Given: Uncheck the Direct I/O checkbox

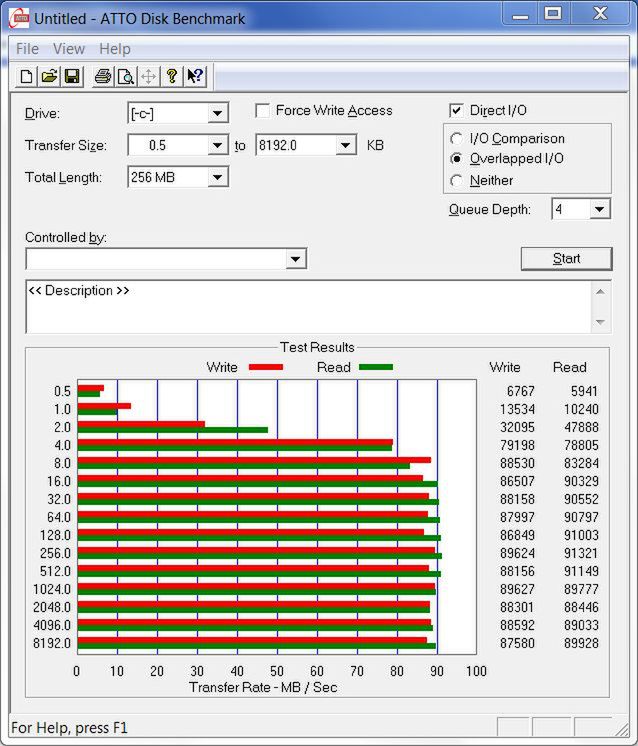Looking at the screenshot, I should 456,110.
